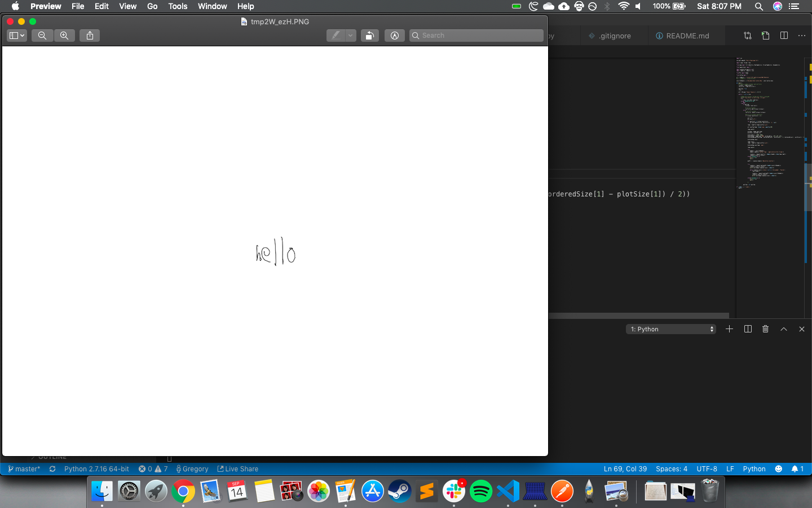Select the Highlight pen tool
Screen dimensions: 812x508
pos(336,36)
